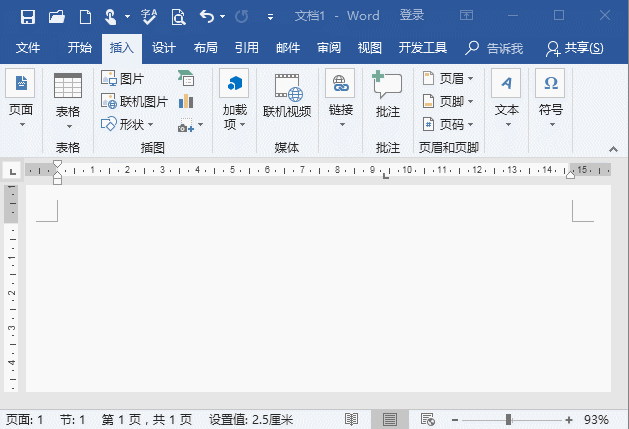Click the 告诉我 search box

pyautogui.click(x=495, y=48)
